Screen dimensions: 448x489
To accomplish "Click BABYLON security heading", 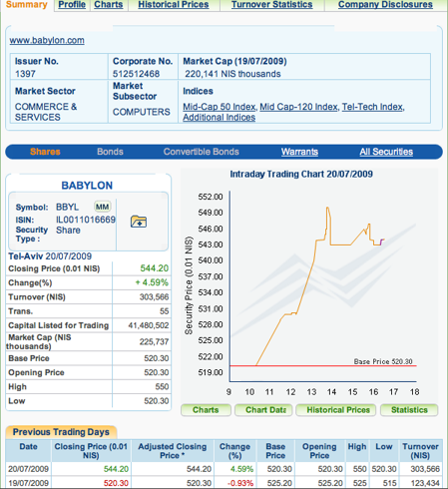I will (87, 186).
